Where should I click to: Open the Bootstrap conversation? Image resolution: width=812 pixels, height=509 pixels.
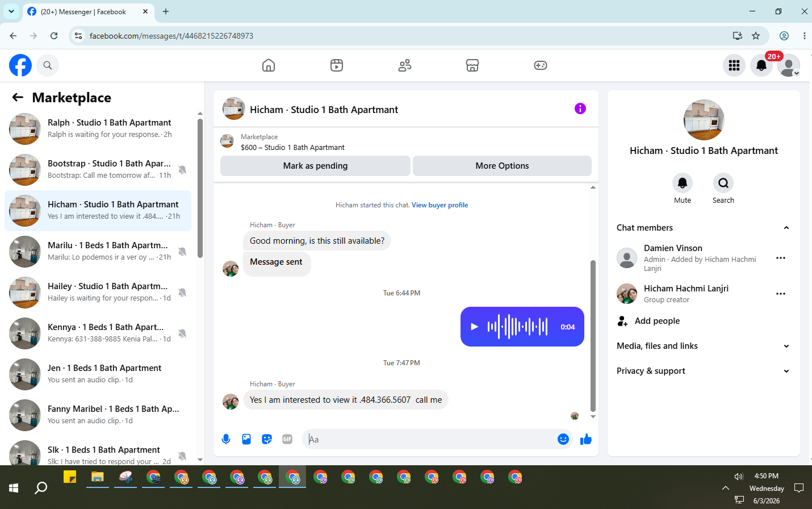pyautogui.click(x=98, y=170)
